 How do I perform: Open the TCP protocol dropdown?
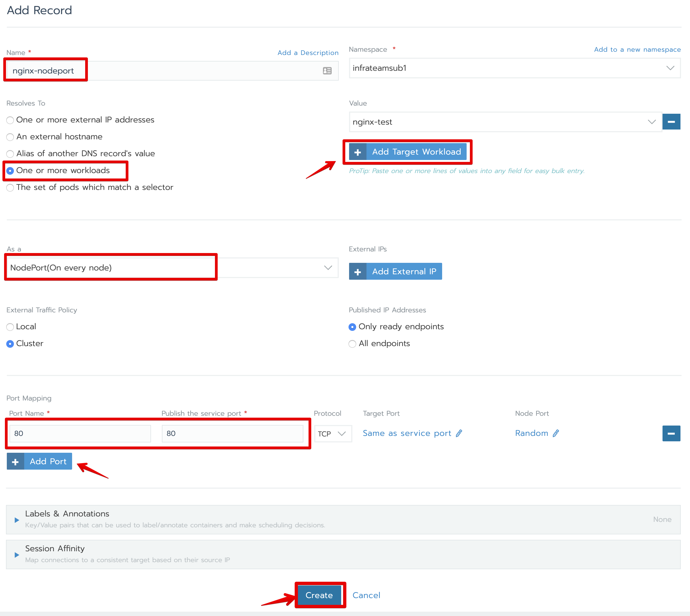click(333, 434)
